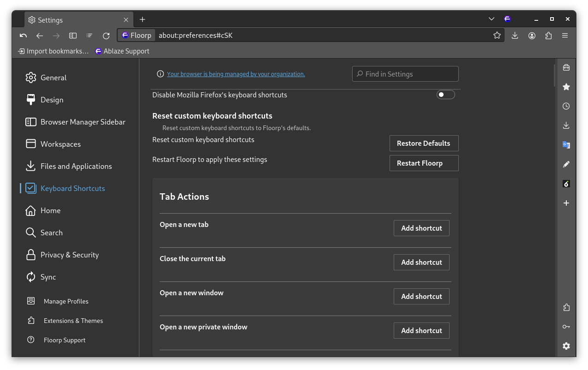
Task: Select the Keyboard Shortcuts checkbox in the sidebar
Action: (30, 188)
